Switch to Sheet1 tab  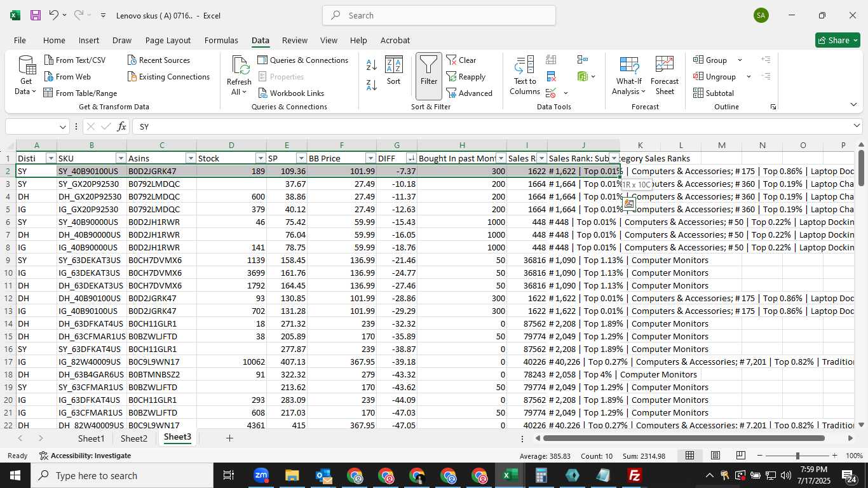[x=92, y=438]
